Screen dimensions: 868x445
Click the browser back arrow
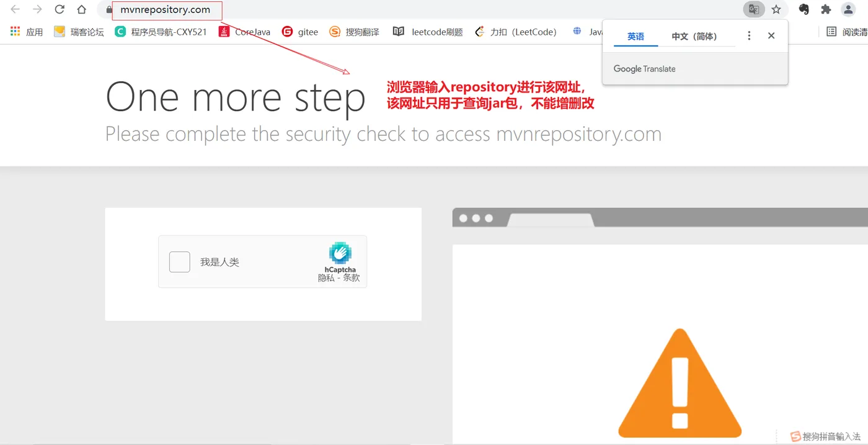pos(15,9)
